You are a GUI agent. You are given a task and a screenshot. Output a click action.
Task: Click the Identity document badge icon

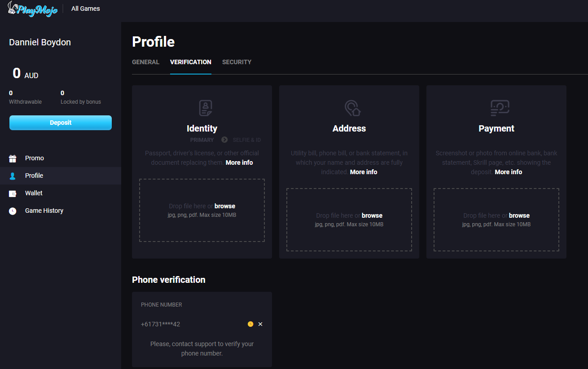tap(205, 108)
